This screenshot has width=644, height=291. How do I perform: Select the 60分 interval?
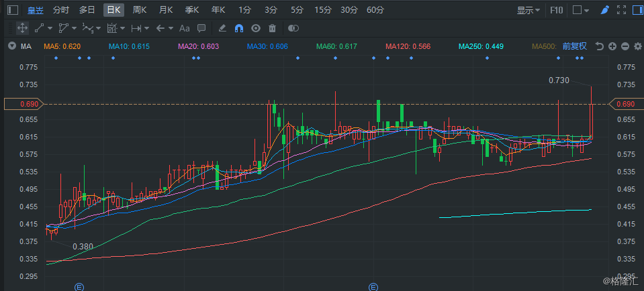[375, 10]
